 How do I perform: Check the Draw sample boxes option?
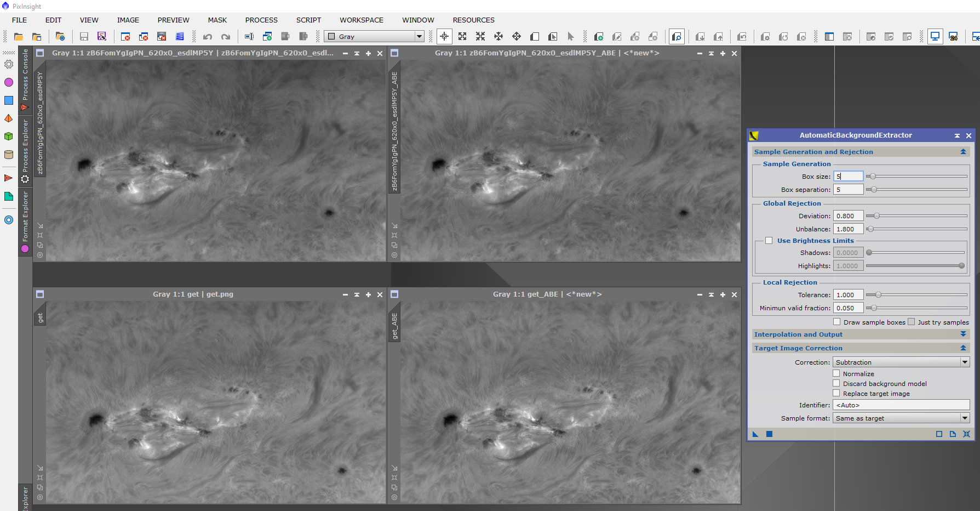point(837,322)
